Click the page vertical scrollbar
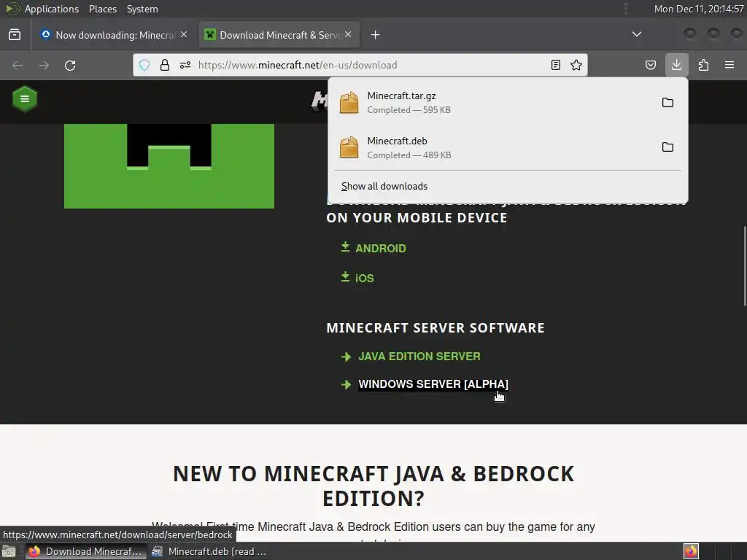747x560 pixels. click(x=744, y=267)
